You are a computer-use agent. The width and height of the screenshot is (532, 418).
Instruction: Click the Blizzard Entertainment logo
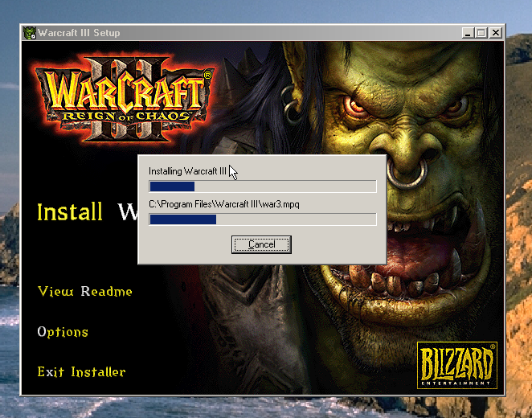457,365
